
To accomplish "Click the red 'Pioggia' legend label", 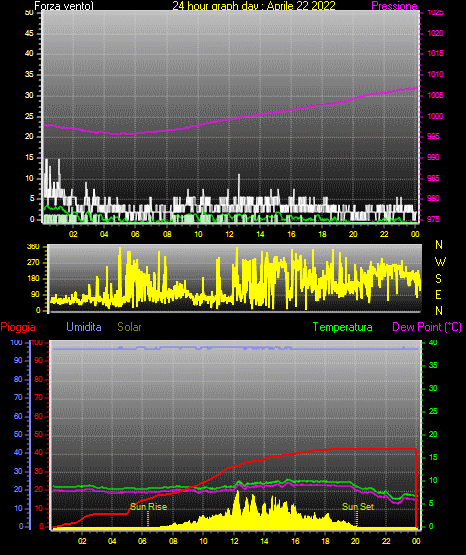I will coord(18,327).
